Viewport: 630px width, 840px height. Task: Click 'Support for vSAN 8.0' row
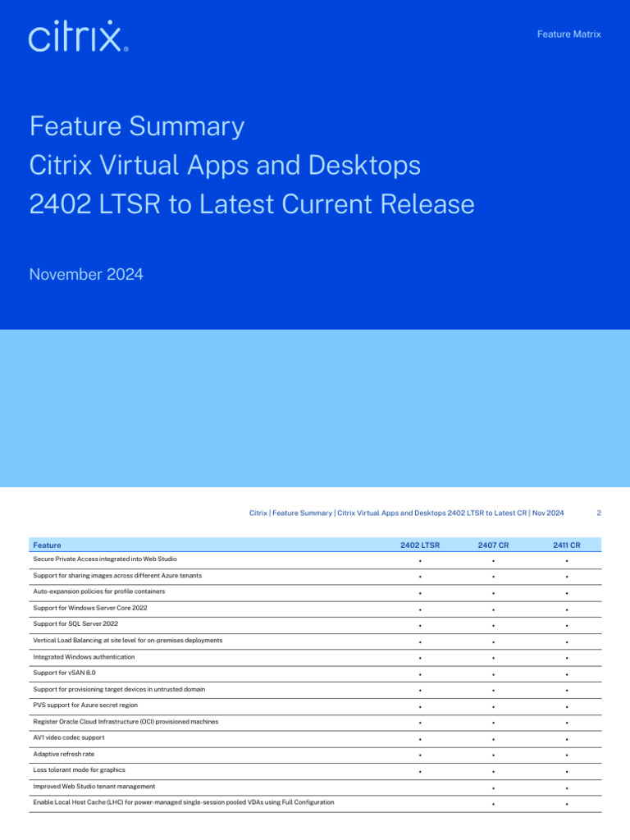coord(315,674)
